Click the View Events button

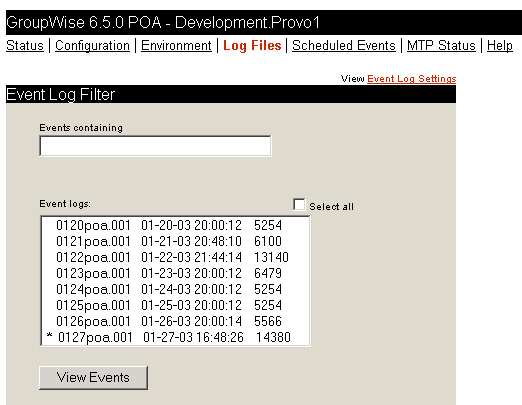click(93, 378)
